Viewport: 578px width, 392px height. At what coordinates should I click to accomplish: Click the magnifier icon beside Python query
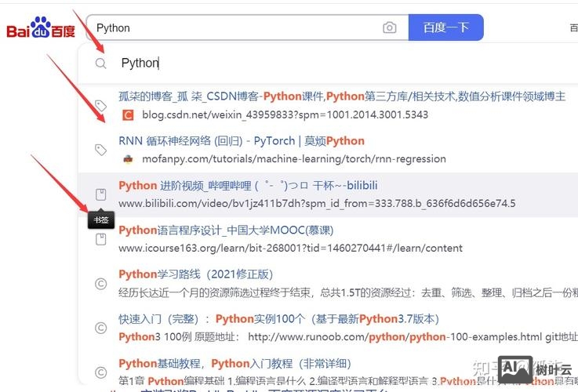click(x=100, y=64)
